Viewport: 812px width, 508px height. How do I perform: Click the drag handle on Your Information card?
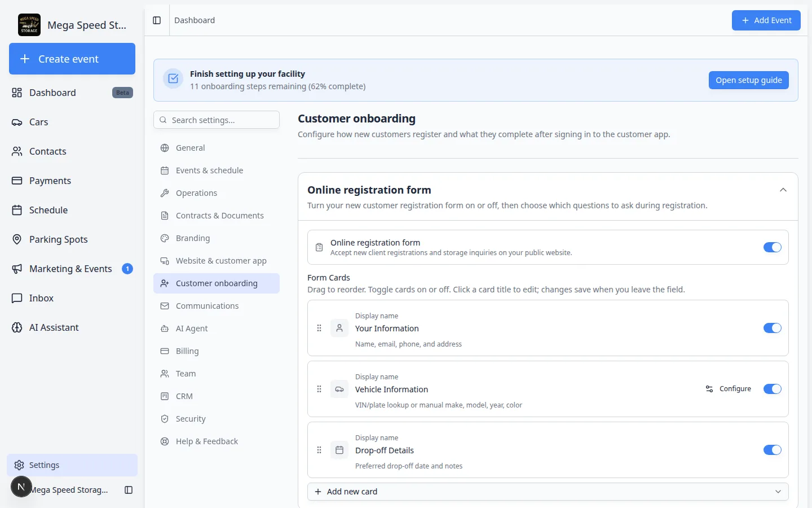tap(319, 328)
